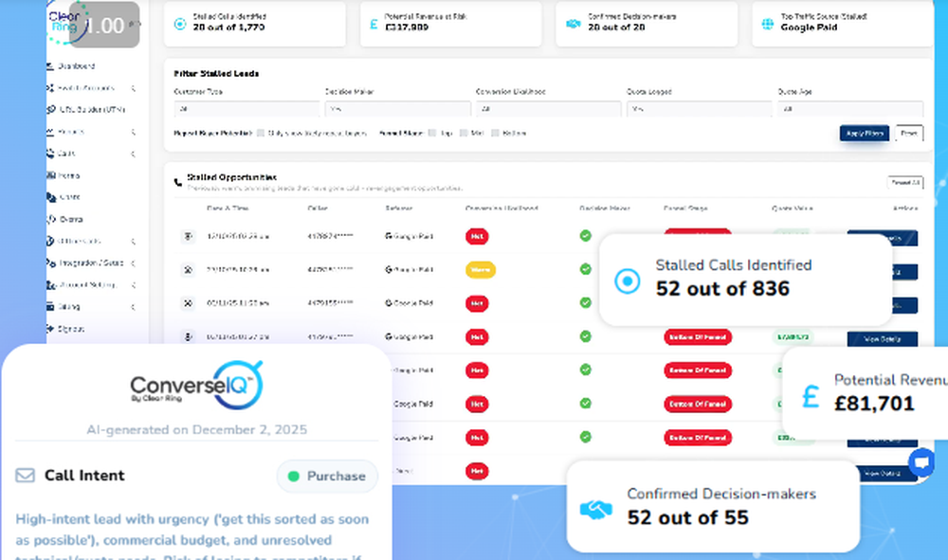Click the Calls phone icon in sidebar
948x560 pixels.
point(50,154)
